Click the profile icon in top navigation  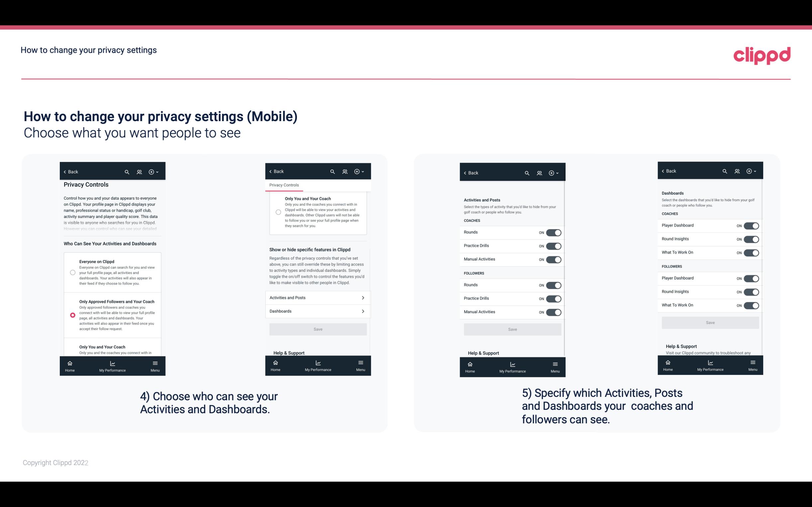click(x=139, y=172)
